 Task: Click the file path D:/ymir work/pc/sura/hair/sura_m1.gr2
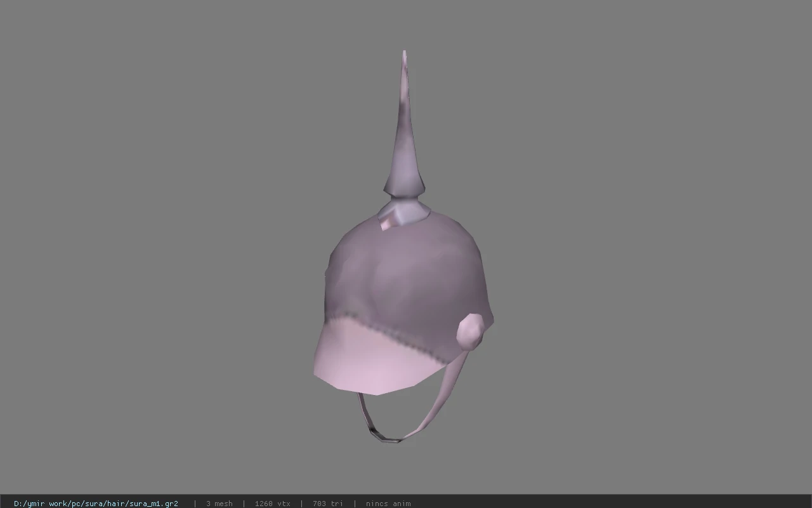point(96,504)
